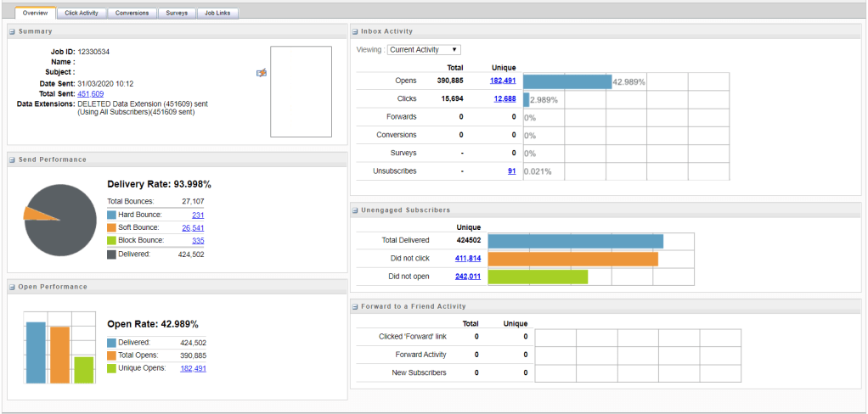
Task: Open the Viewing Current Activity dropdown
Action: point(424,50)
